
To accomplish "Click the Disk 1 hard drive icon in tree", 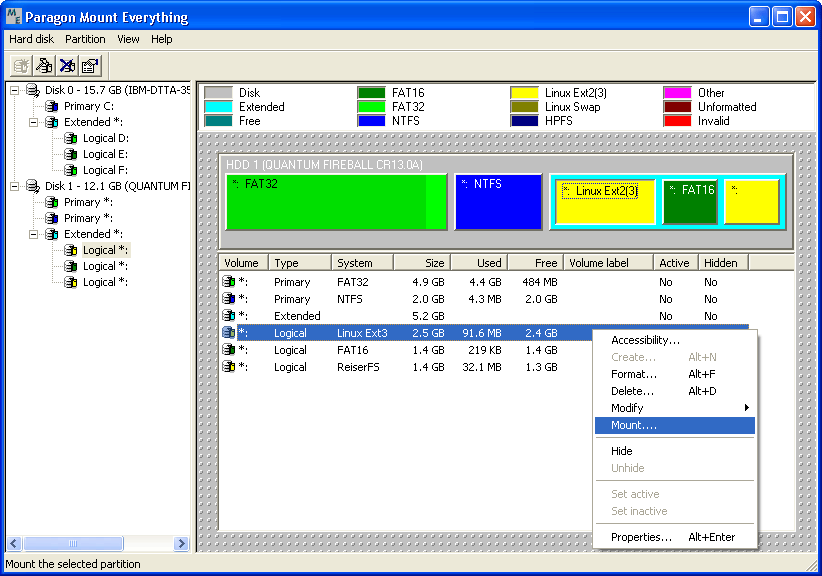I will pos(33,186).
